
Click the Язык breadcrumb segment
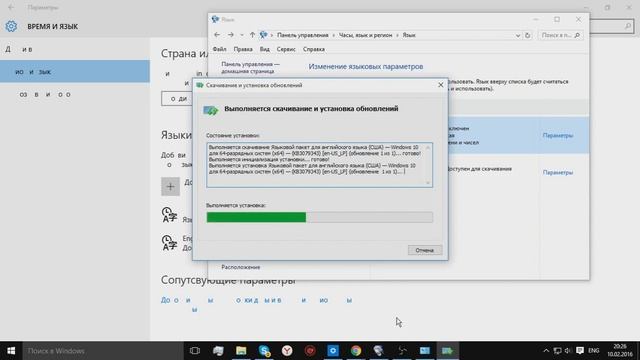(409, 36)
